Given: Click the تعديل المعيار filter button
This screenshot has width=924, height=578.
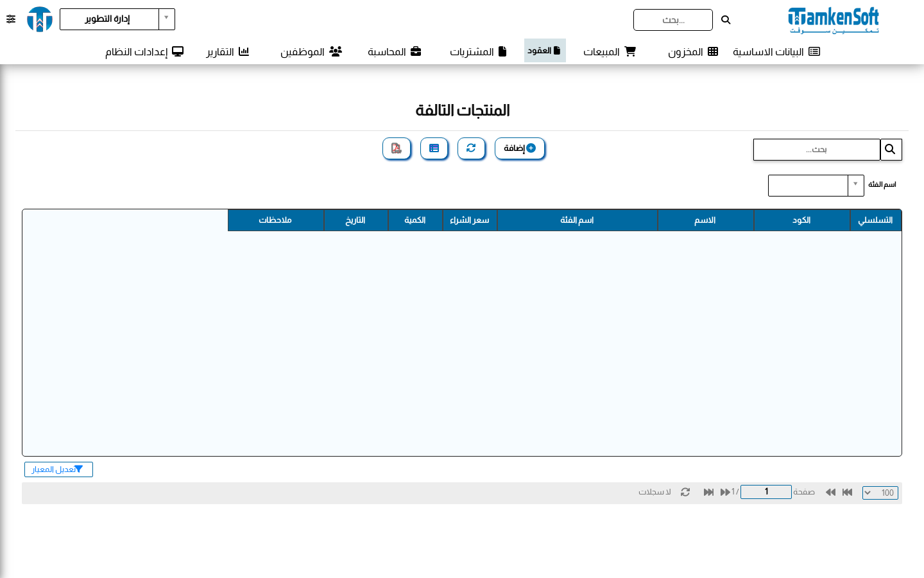Looking at the screenshot, I should (58, 469).
